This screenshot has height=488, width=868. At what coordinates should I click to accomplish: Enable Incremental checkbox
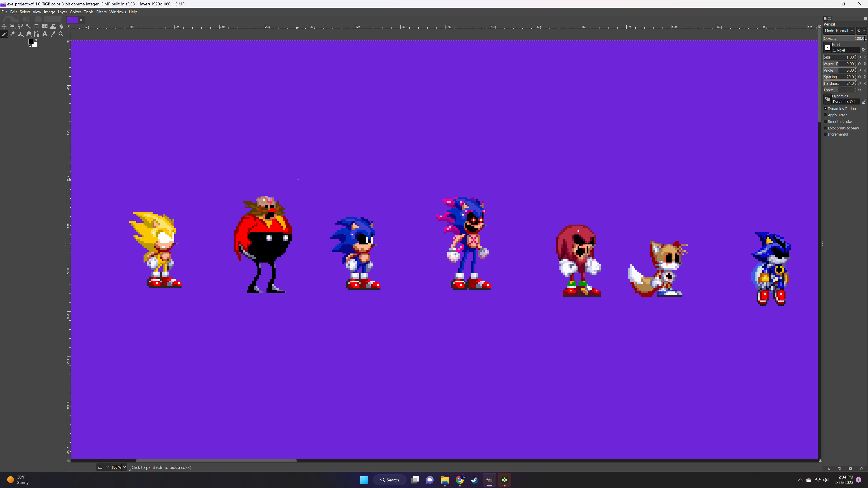coord(826,134)
